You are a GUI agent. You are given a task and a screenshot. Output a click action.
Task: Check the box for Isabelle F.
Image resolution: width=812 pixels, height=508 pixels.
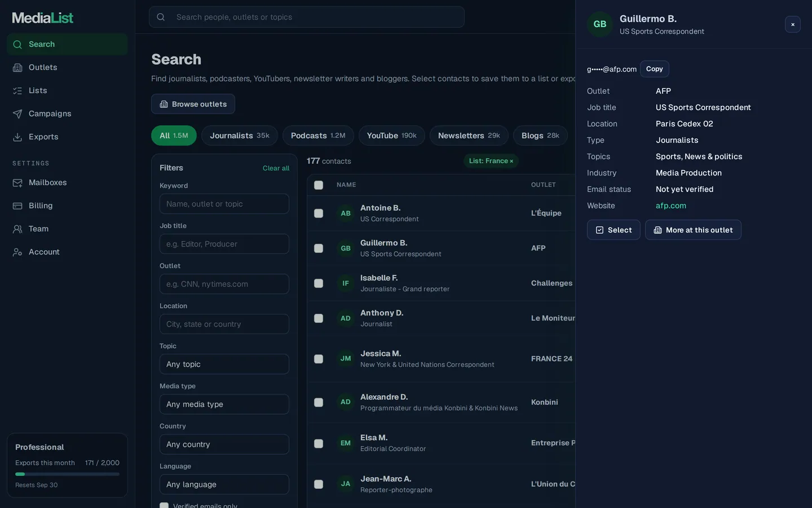coord(319,283)
